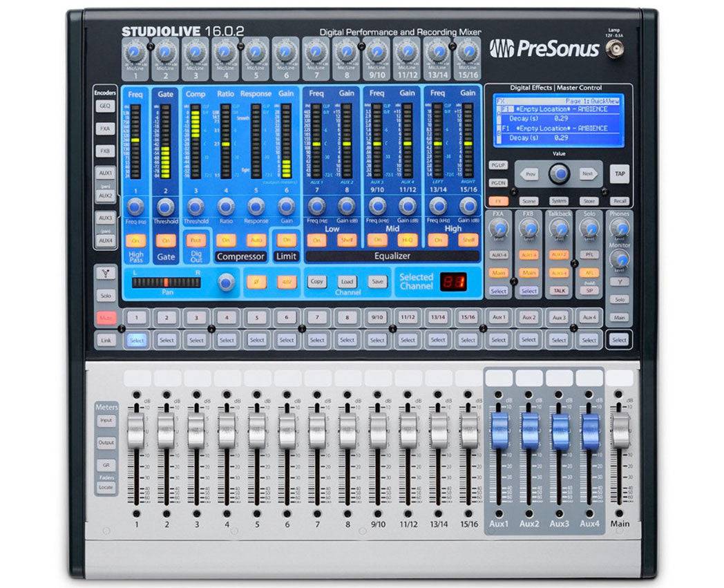Select the GEQ encoder mode

click(105, 106)
